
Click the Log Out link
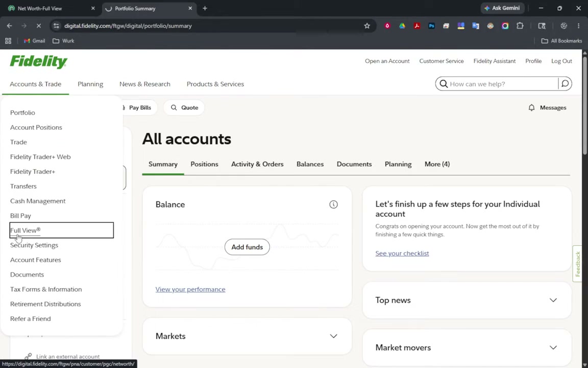pos(561,61)
